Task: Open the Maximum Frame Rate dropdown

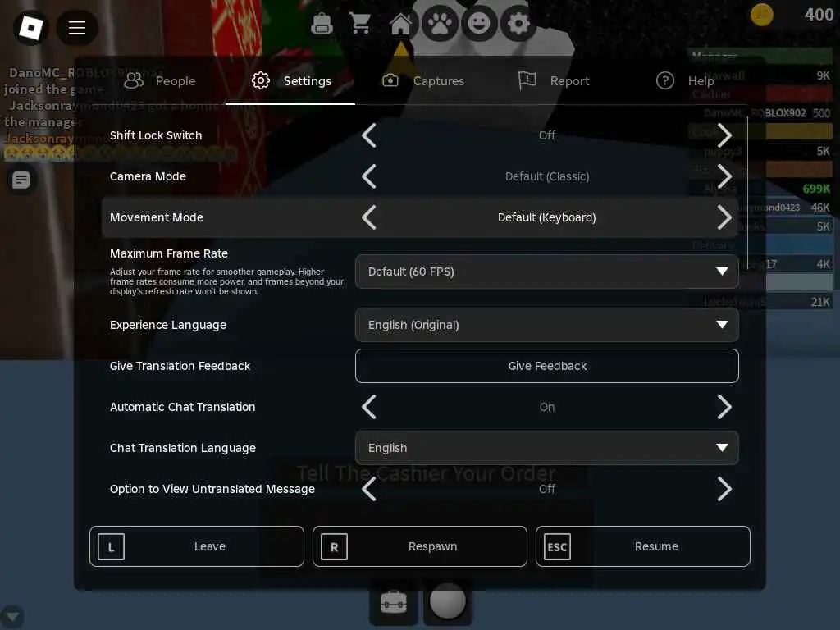Action: click(x=547, y=272)
